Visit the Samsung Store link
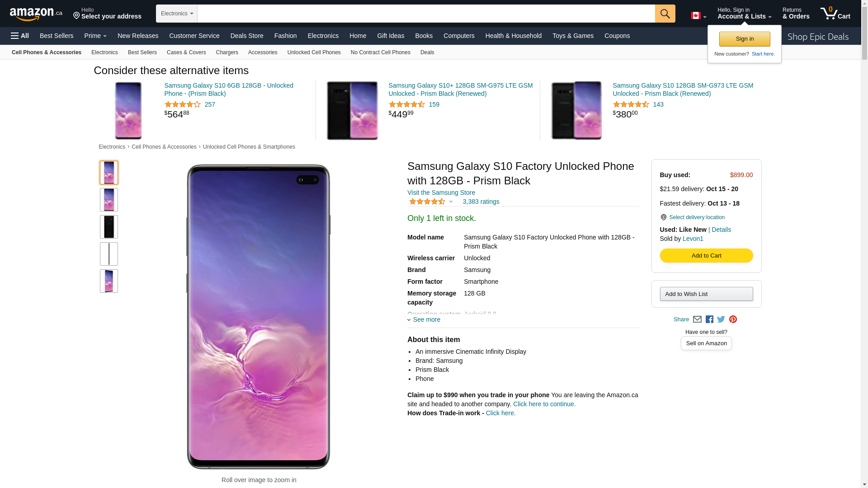Screen dimensions: 868x488 pyautogui.click(x=441, y=192)
